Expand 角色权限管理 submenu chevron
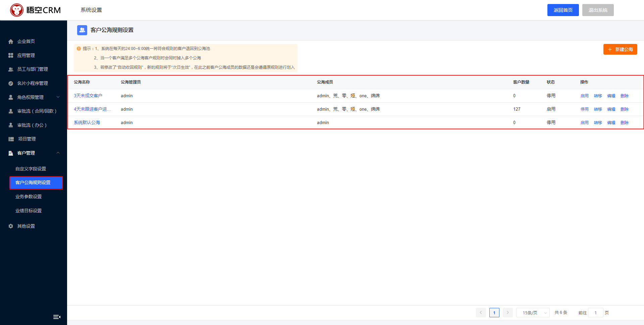 tap(58, 97)
